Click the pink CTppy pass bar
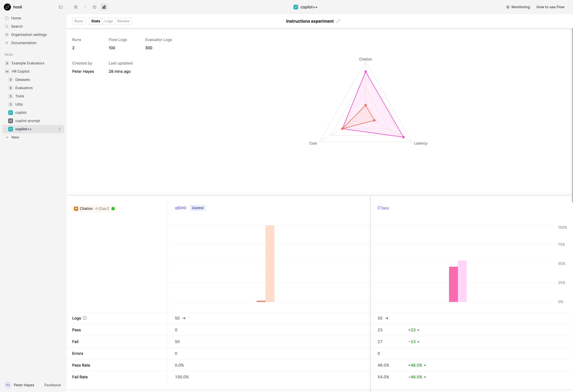This screenshot has width=573, height=392. tap(453, 284)
